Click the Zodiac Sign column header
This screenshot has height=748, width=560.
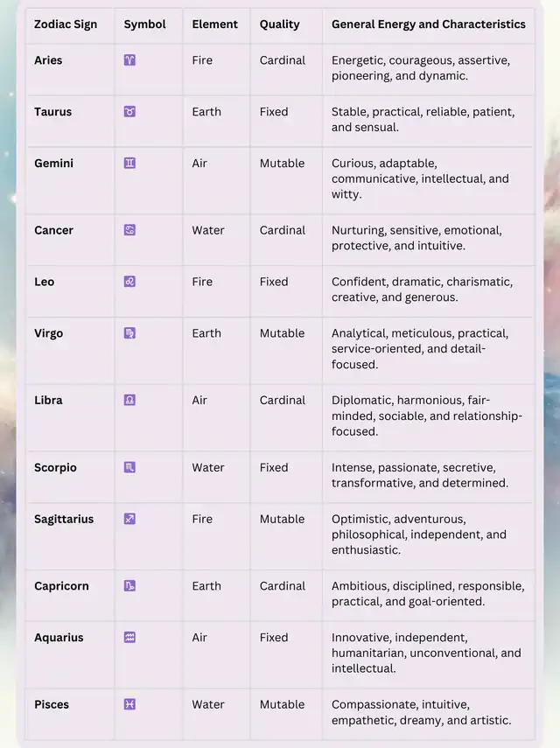(x=66, y=24)
